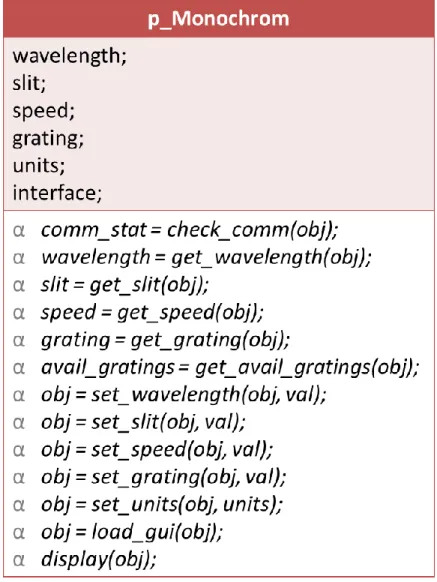The height and width of the screenshot is (582, 437).
Task: Click alpha symbol beside check_comm method
Action: pos(19,231)
